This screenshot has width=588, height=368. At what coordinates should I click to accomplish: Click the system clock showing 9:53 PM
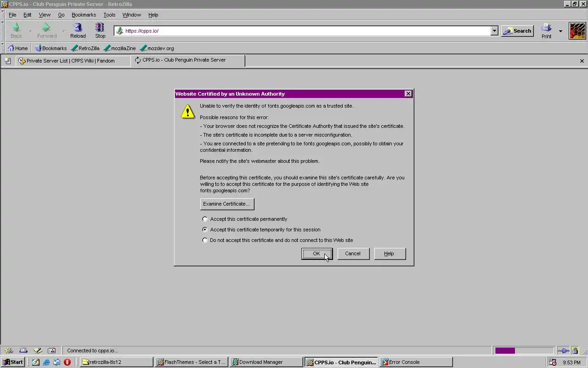[571, 362]
